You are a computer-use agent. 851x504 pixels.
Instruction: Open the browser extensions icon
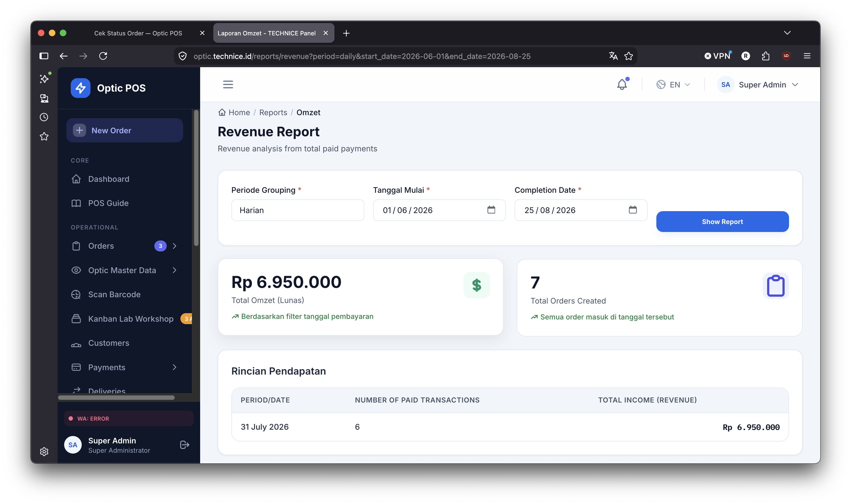(765, 56)
